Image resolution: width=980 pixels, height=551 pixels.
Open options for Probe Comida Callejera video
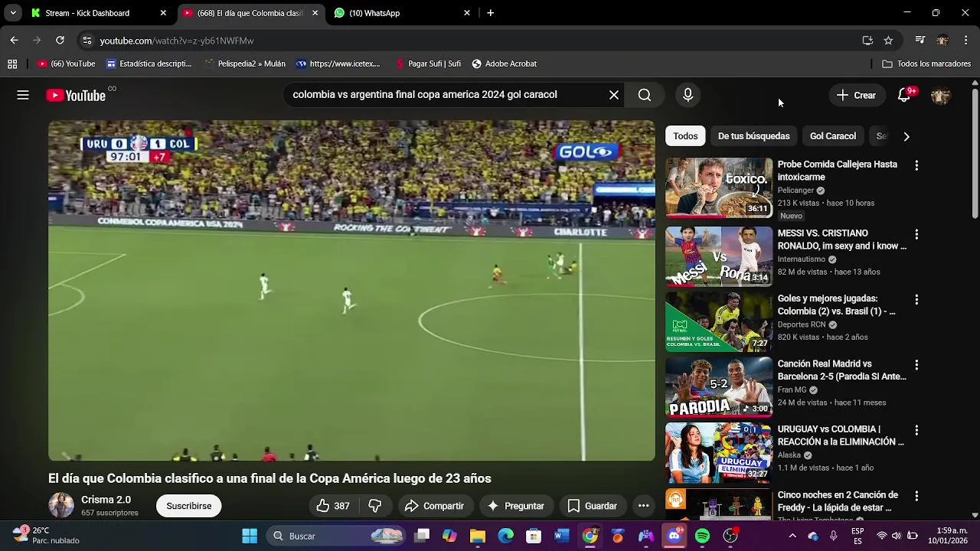pos(916,165)
